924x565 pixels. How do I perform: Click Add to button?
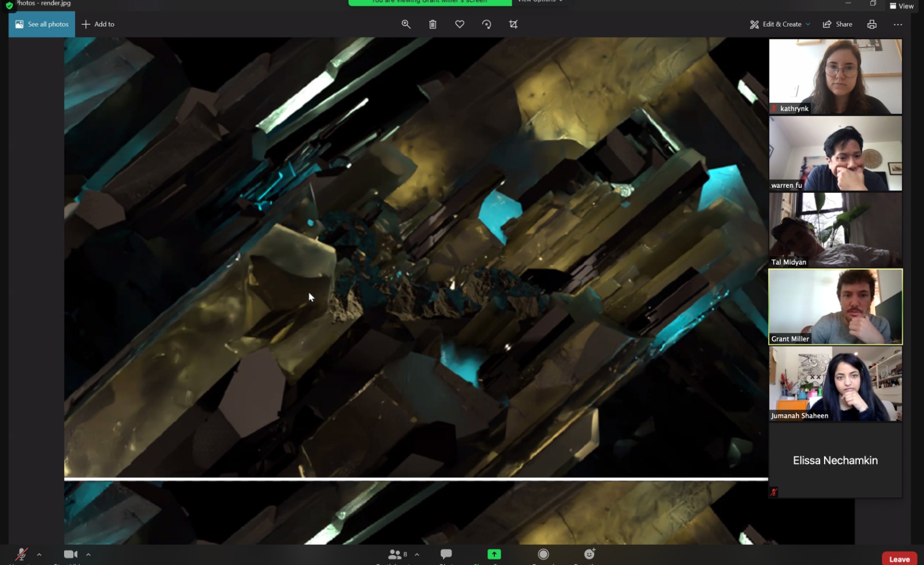pyautogui.click(x=98, y=24)
